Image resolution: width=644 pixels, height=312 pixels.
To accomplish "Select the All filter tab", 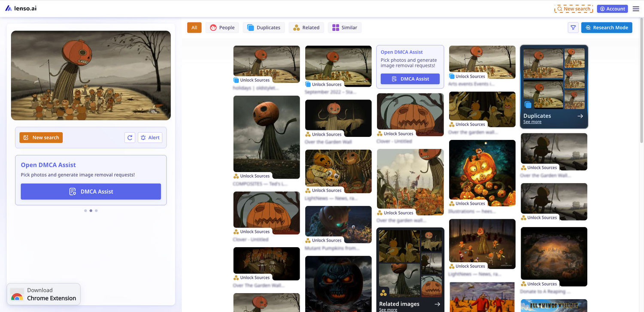I will coord(194,27).
